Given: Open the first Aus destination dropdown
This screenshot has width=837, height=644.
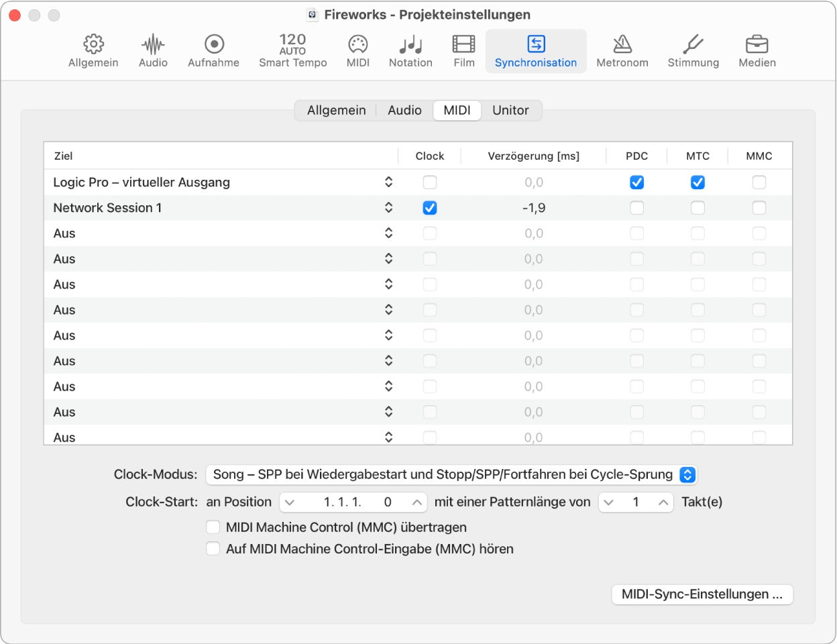Looking at the screenshot, I should (x=389, y=233).
